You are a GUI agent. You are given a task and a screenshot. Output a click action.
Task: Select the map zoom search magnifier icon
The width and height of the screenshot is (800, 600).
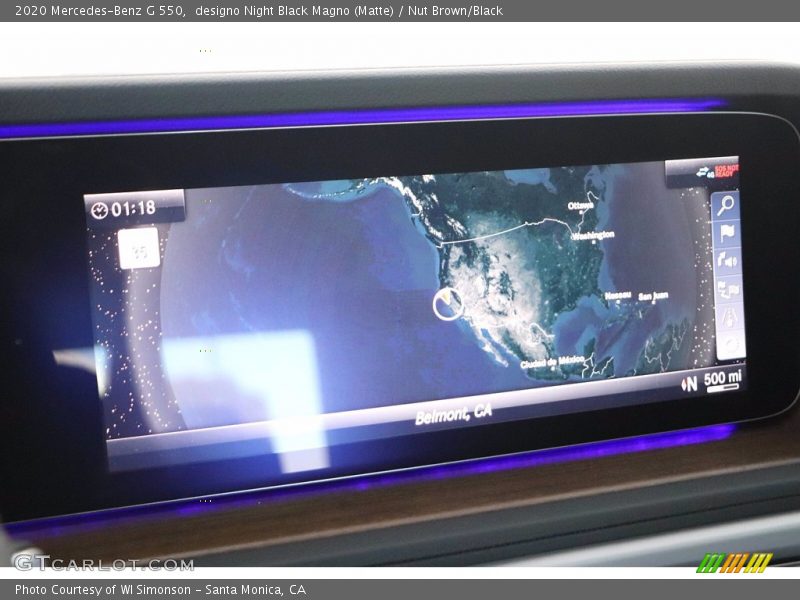(724, 205)
